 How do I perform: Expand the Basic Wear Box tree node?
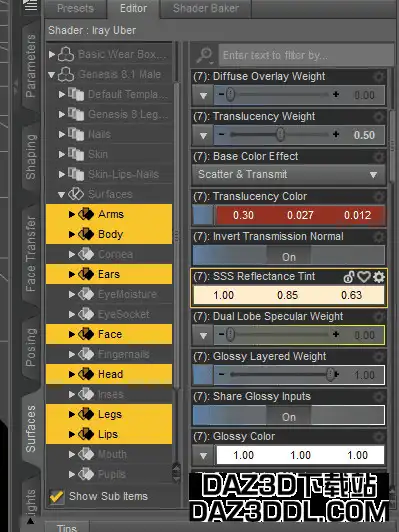click(x=52, y=54)
